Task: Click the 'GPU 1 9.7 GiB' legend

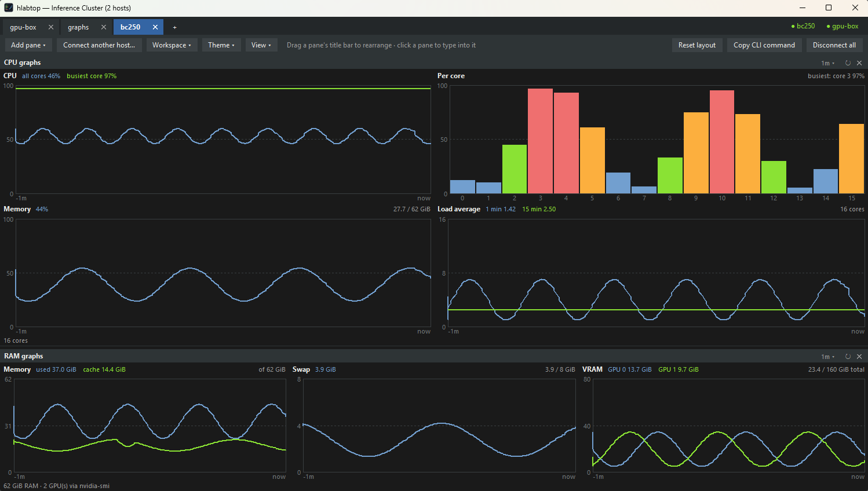Action: point(679,369)
